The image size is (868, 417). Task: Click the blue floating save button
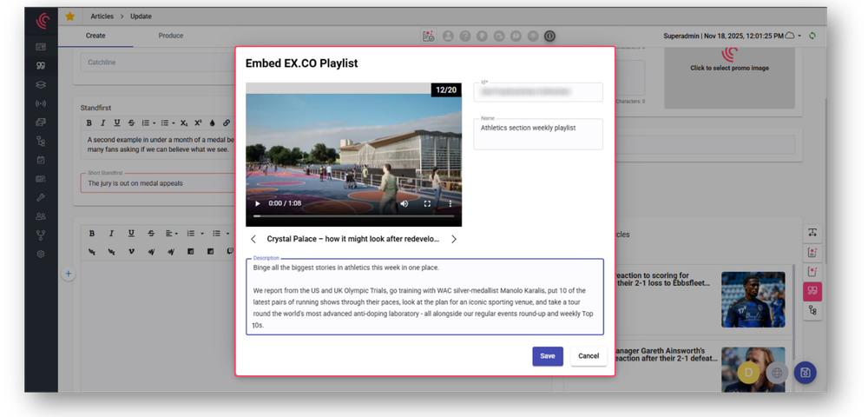[x=805, y=373]
